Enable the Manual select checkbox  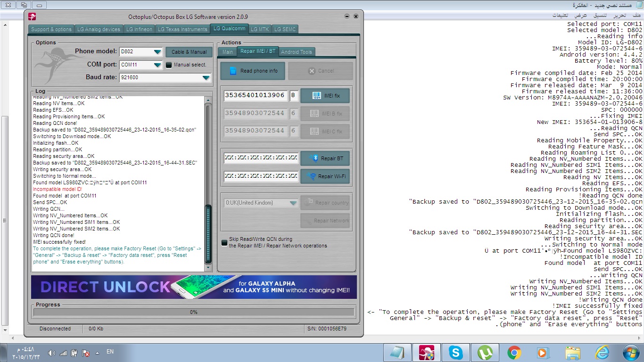(x=169, y=65)
